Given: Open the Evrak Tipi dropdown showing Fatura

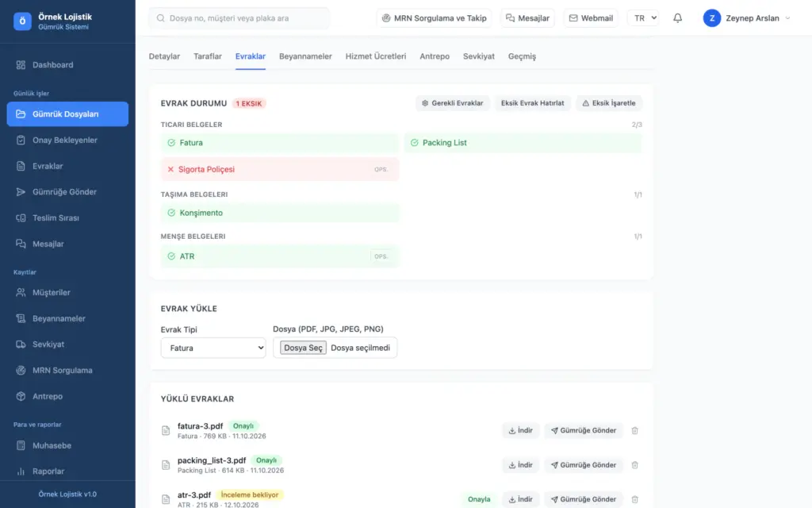Looking at the screenshot, I should [213, 348].
